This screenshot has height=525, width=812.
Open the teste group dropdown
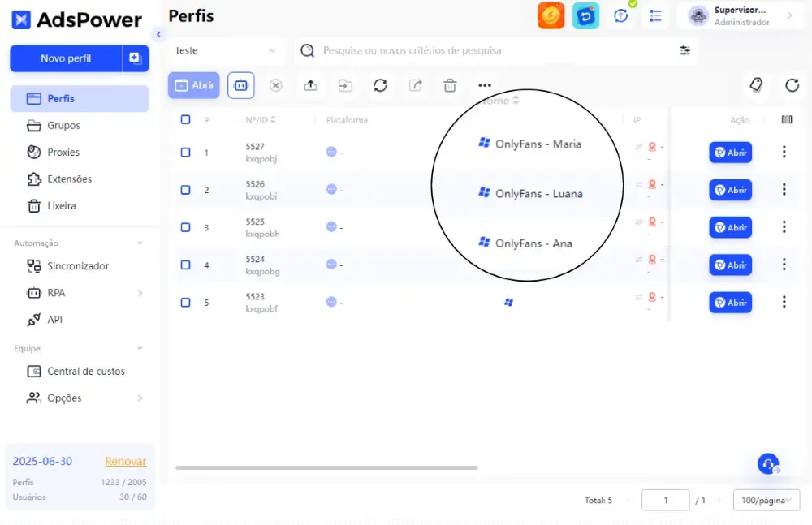(227, 51)
